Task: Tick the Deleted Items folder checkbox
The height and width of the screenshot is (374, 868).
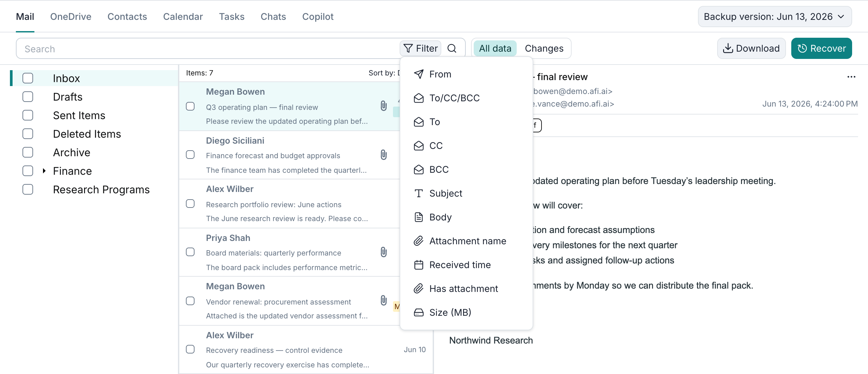Action: pyautogui.click(x=28, y=134)
